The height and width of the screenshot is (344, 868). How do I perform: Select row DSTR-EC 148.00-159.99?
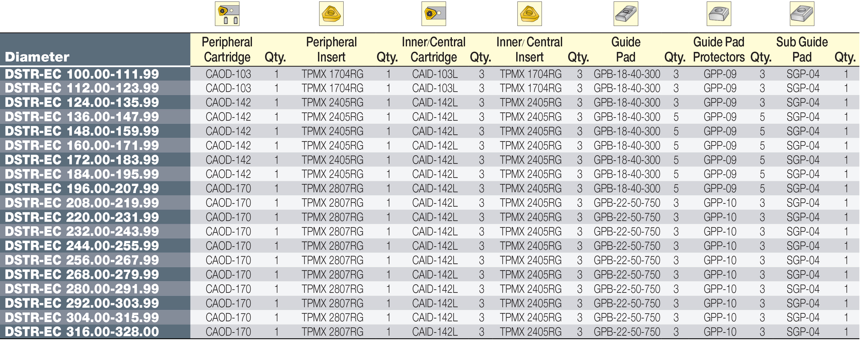coord(430,131)
